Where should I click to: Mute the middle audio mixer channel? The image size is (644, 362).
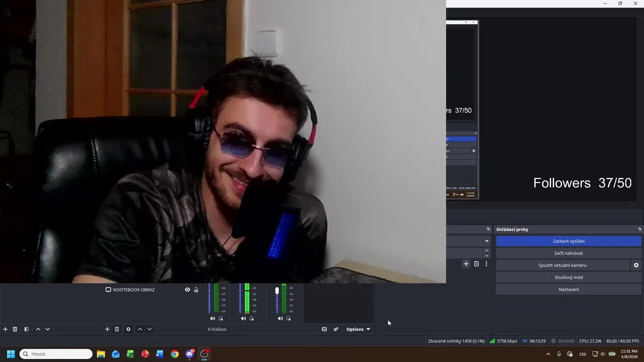tap(244, 318)
